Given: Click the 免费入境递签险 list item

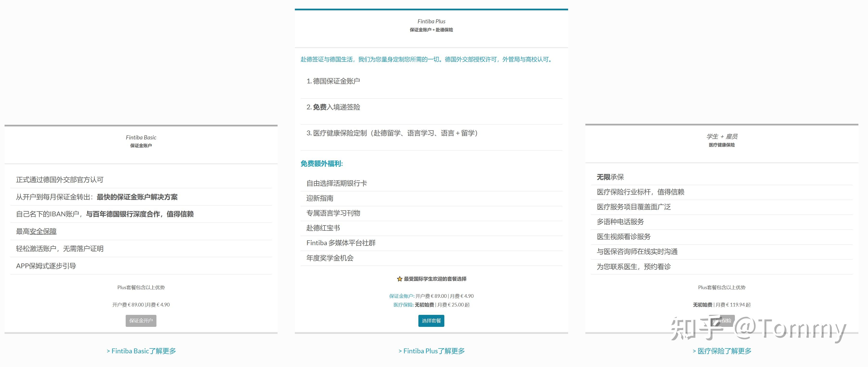Looking at the screenshot, I should click(333, 107).
